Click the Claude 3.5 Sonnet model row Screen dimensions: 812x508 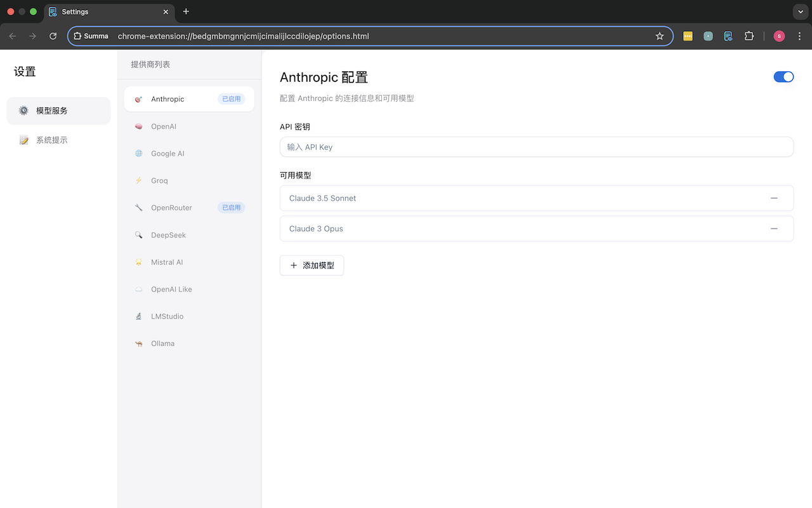coord(537,198)
